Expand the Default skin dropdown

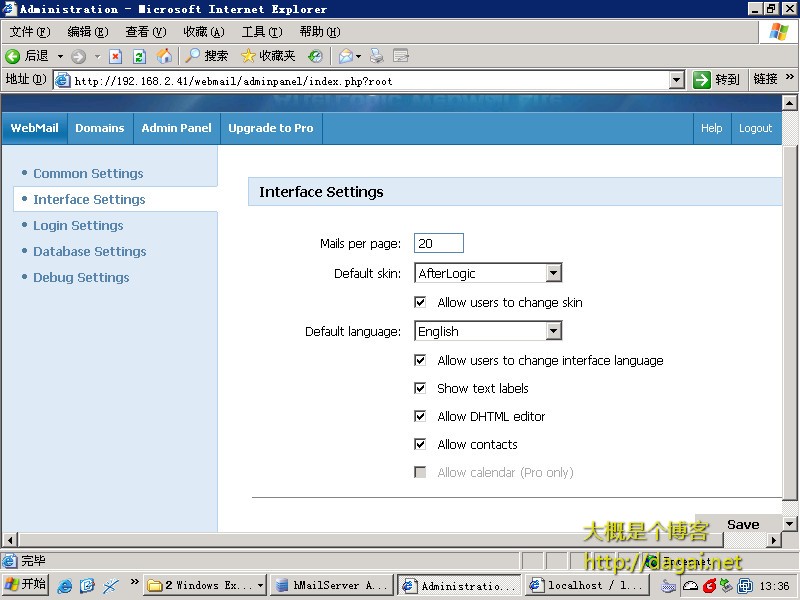[x=553, y=273]
